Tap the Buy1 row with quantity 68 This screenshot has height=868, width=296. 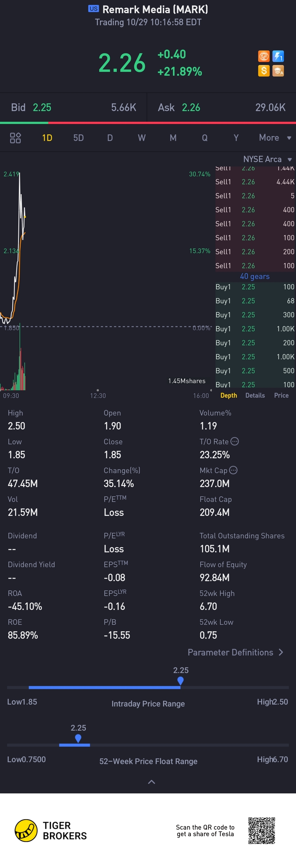(255, 301)
